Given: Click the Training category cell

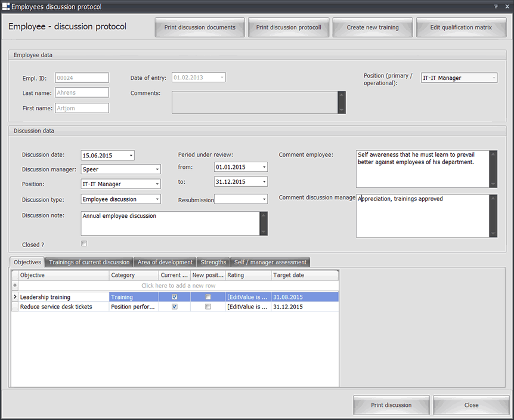Looking at the screenshot, I should (134, 297).
